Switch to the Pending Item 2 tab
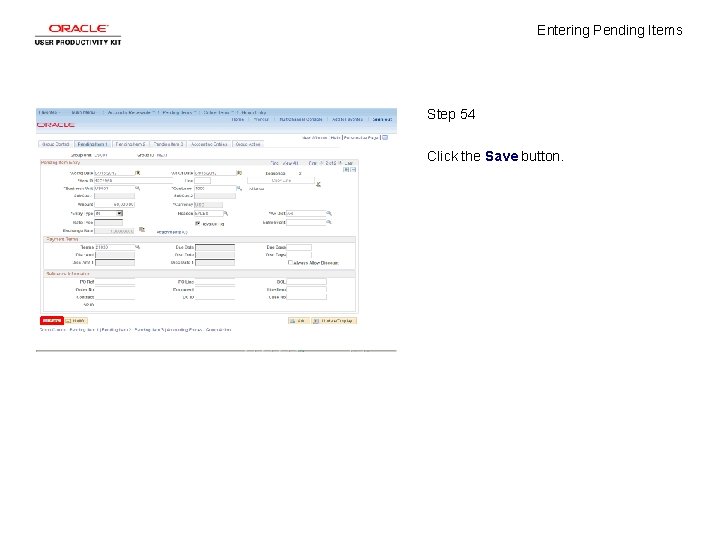Viewport: 720px width, 540px height. point(130,144)
